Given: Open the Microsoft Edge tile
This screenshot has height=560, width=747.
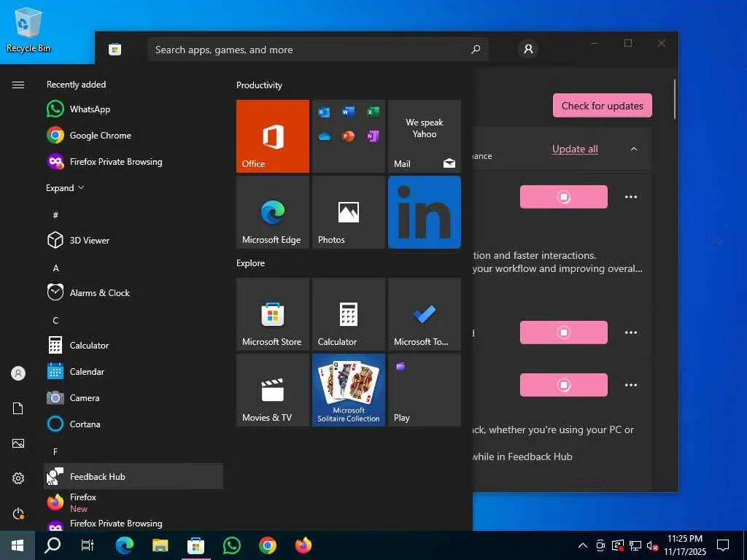Looking at the screenshot, I should click(x=273, y=212).
